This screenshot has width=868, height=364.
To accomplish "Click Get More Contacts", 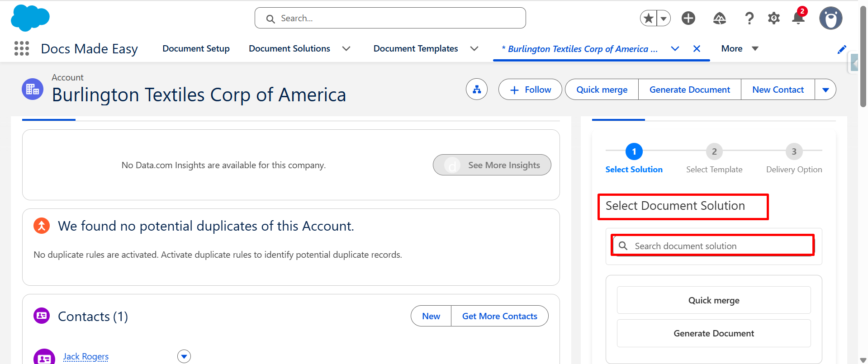I will (500, 316).
